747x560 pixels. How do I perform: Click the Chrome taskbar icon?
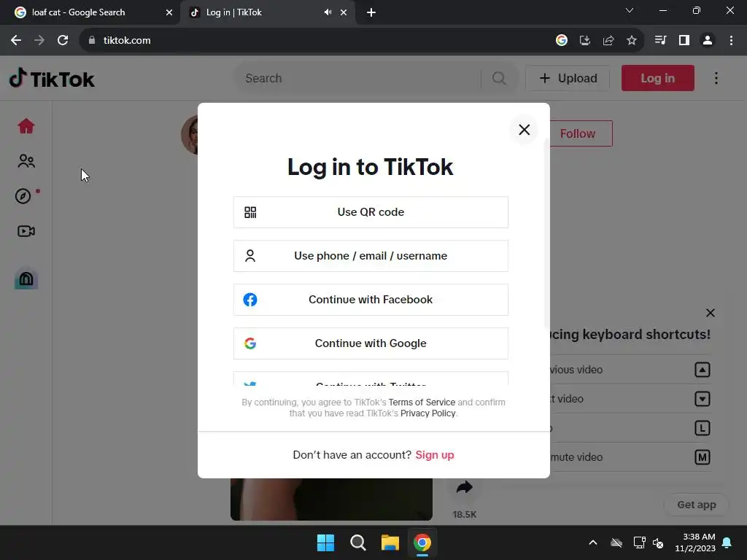point(422,542)
